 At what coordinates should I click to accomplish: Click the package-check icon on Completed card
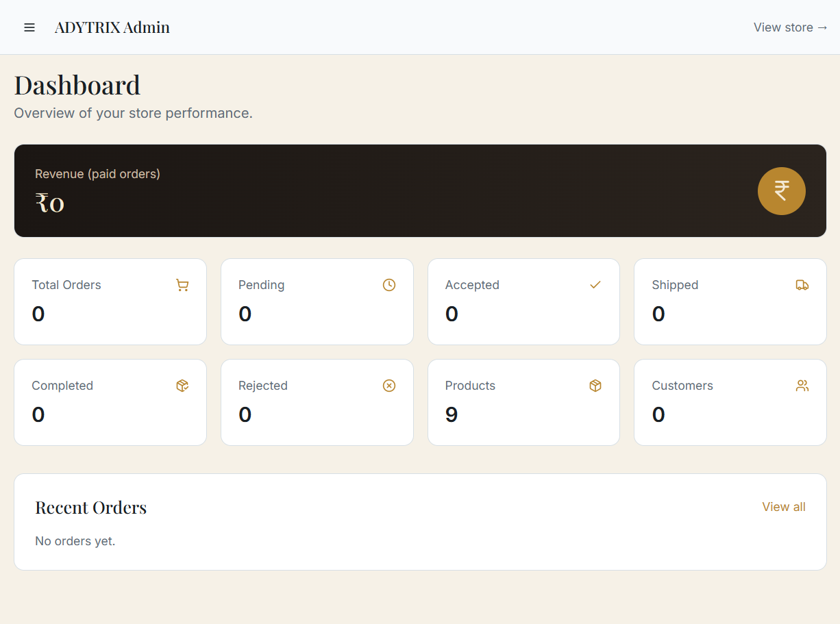click(x=182, y=386)
